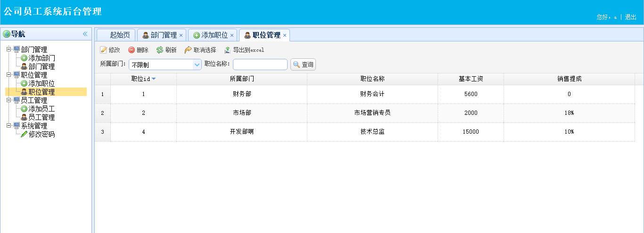Open 修改密码 in navigation tree
The width and height of the screenshot is (644, 233).
pyautogui.click(x=41, y=134)
